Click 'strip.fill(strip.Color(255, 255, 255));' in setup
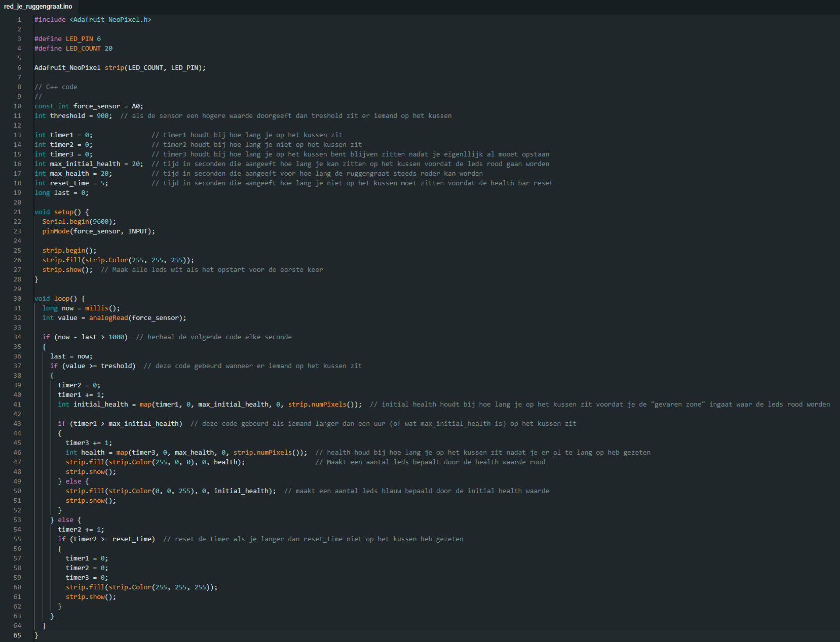 [118, 260]
